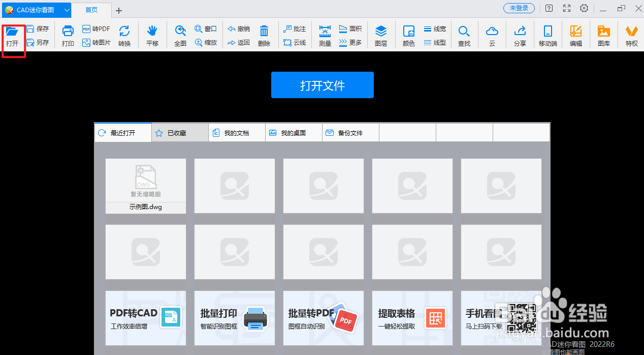Screen dimensions: 644x355
Task: Open the 测量 measure tool
Action: click(x=325, y=36)
